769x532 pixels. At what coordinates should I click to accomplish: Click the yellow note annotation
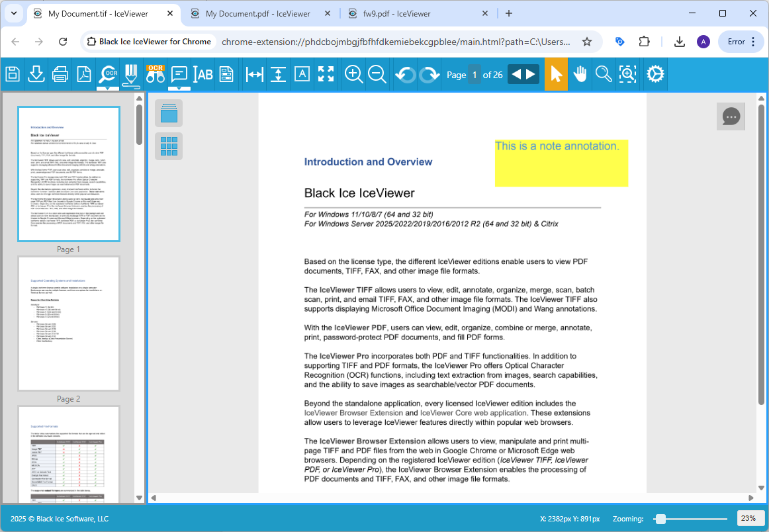point(561,163)
